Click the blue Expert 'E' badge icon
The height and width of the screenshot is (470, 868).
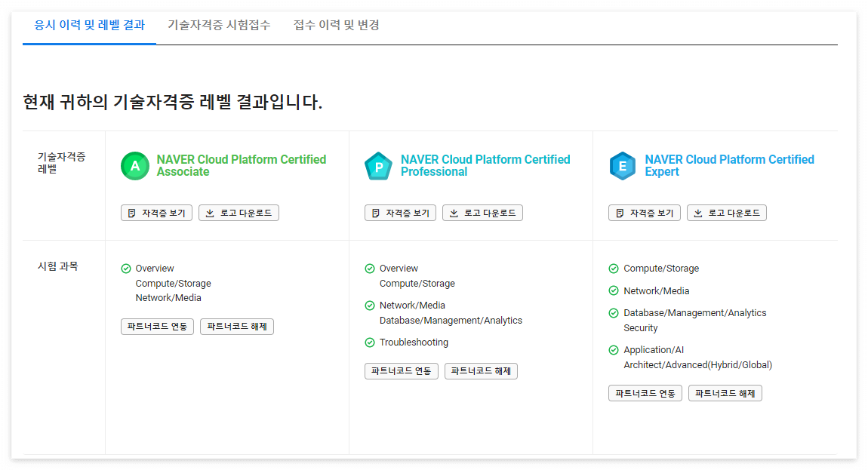pos(623,165)
